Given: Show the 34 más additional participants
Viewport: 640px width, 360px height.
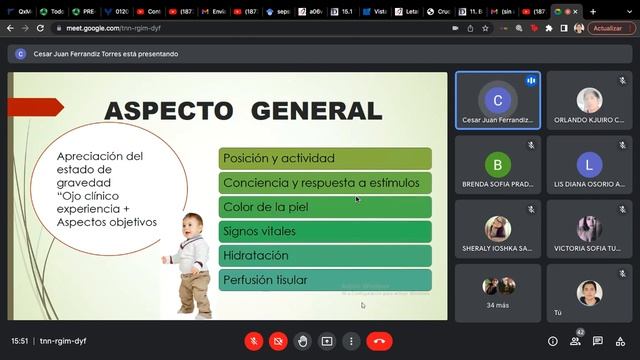Looking at the screenshot, I should click(498, 293).
